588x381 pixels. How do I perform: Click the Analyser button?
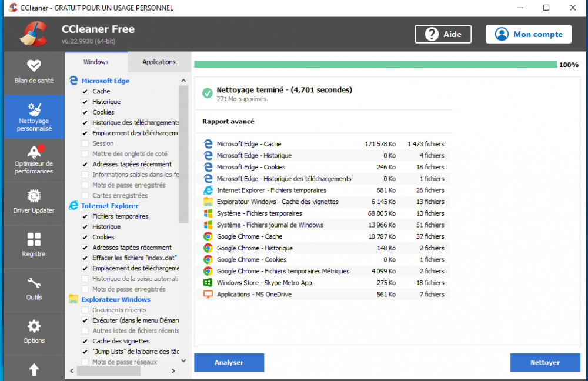[229, 362]
